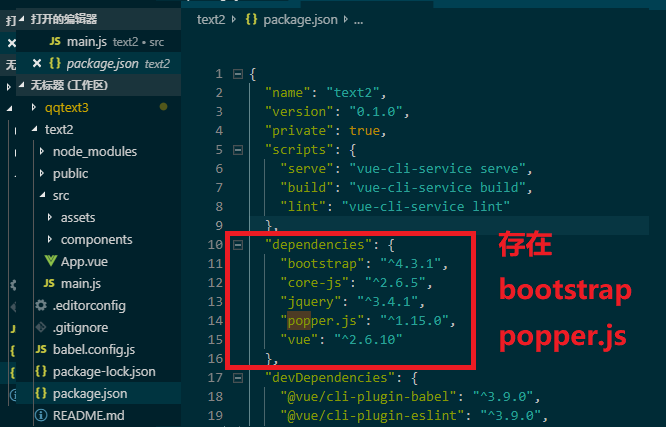
Task: Click the "0.1.0" version value
Action: point(375,112)
